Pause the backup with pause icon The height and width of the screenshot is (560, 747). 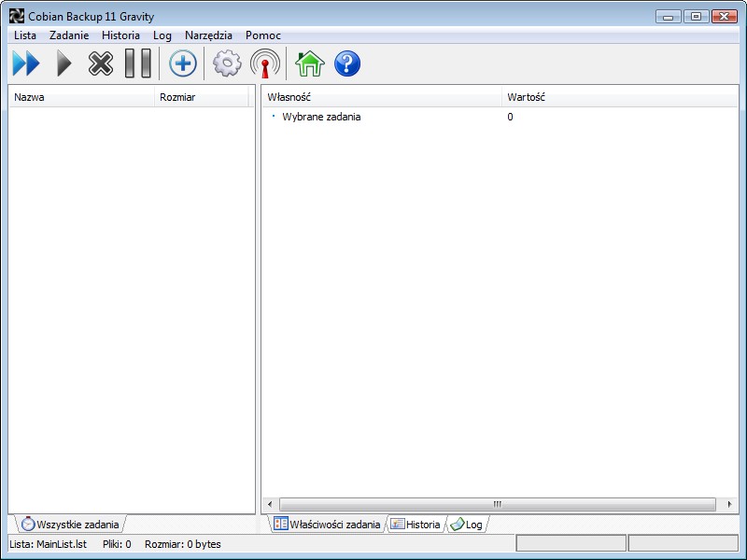pyautogui.click(x=137, y=63)
